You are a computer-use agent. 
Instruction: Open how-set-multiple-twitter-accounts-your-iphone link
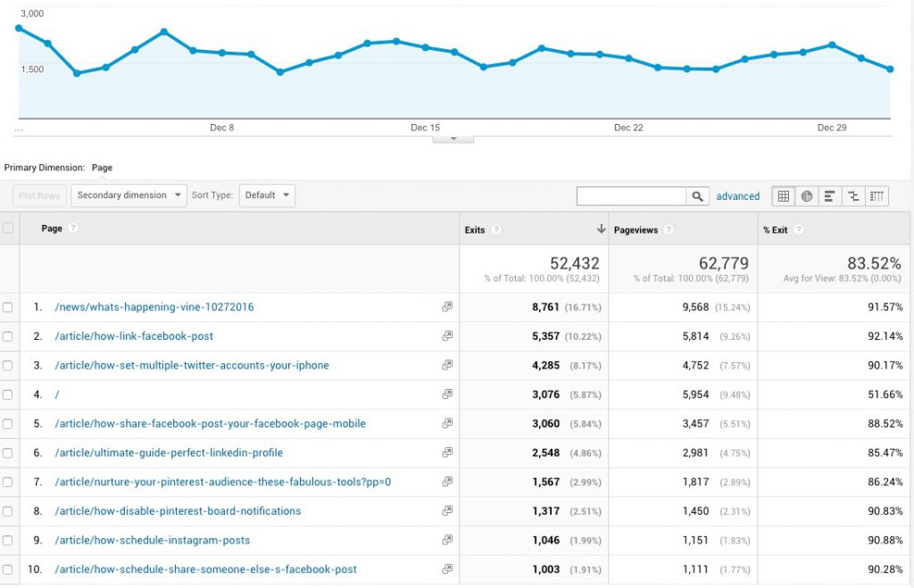tap(192, 366)
